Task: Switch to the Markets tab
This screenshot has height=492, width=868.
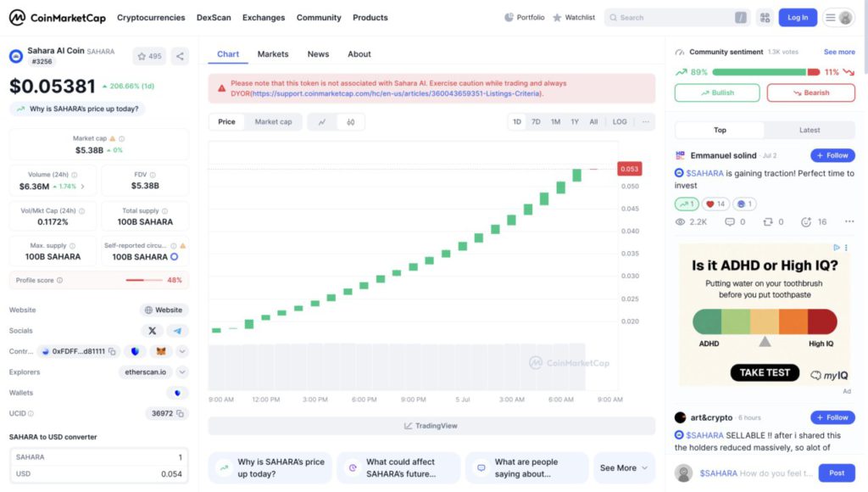Action: click(273, 54)
